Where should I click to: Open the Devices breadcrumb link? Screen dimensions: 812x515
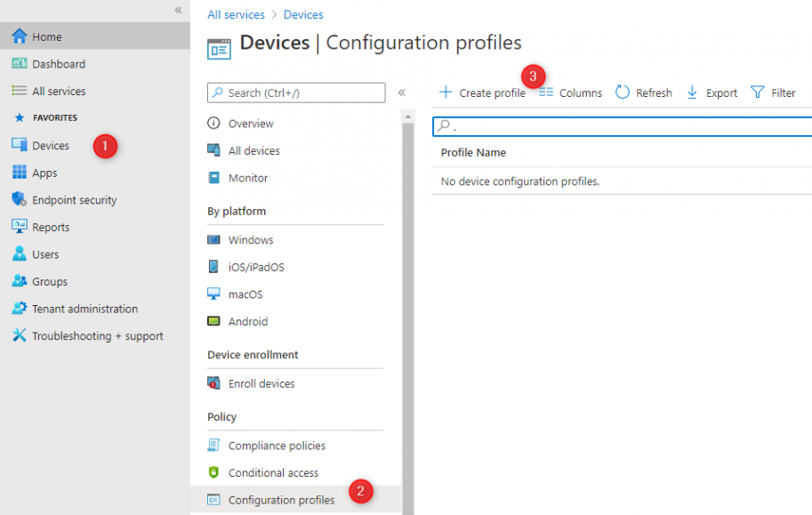(304, 14)
